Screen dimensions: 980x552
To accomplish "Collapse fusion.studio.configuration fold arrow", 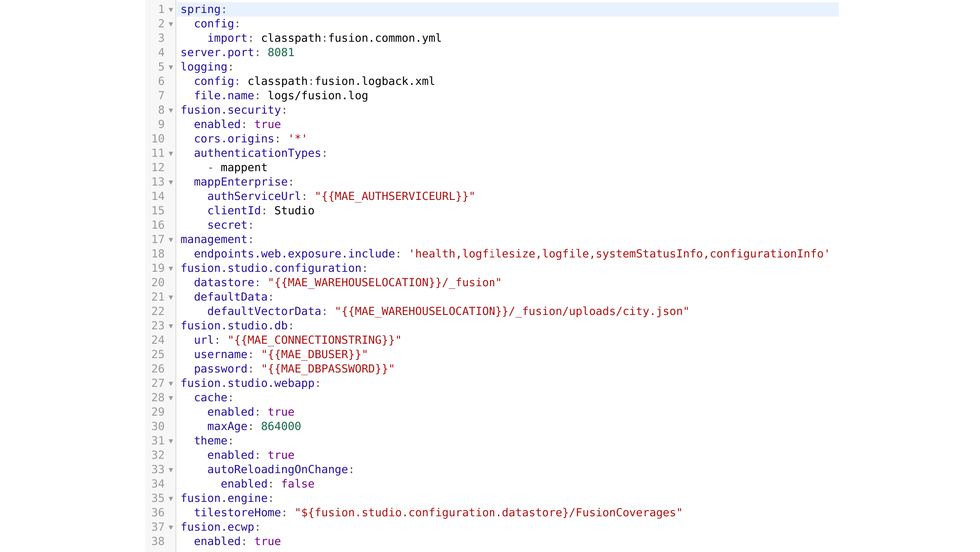I will click(x=171, y=269).
